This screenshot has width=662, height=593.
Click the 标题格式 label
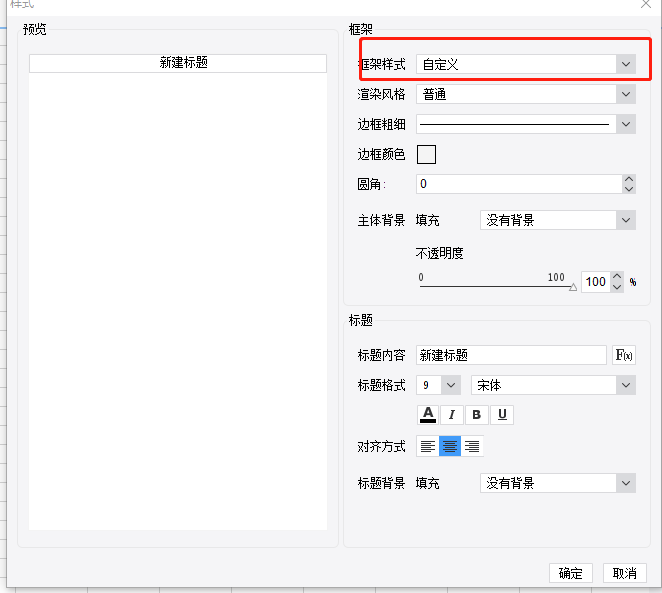(382, 385)
